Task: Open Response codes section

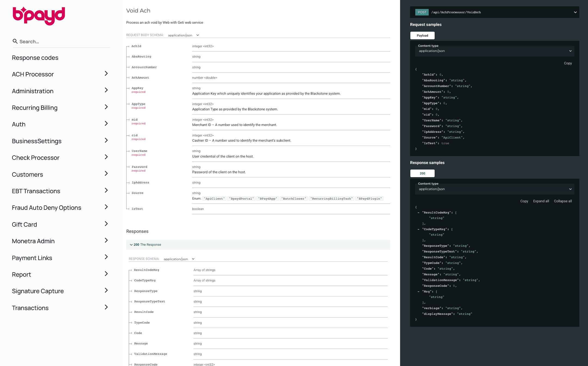Action: pyautogui.click(x=35, y=58)
